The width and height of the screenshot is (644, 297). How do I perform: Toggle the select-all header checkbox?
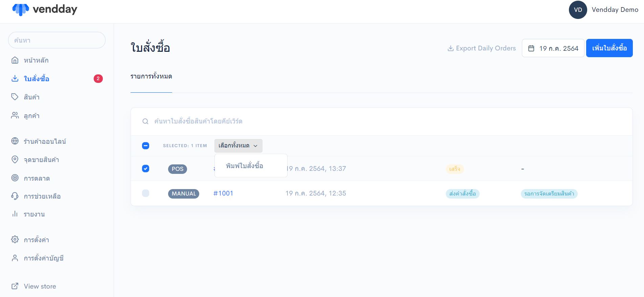coord(145,146)
